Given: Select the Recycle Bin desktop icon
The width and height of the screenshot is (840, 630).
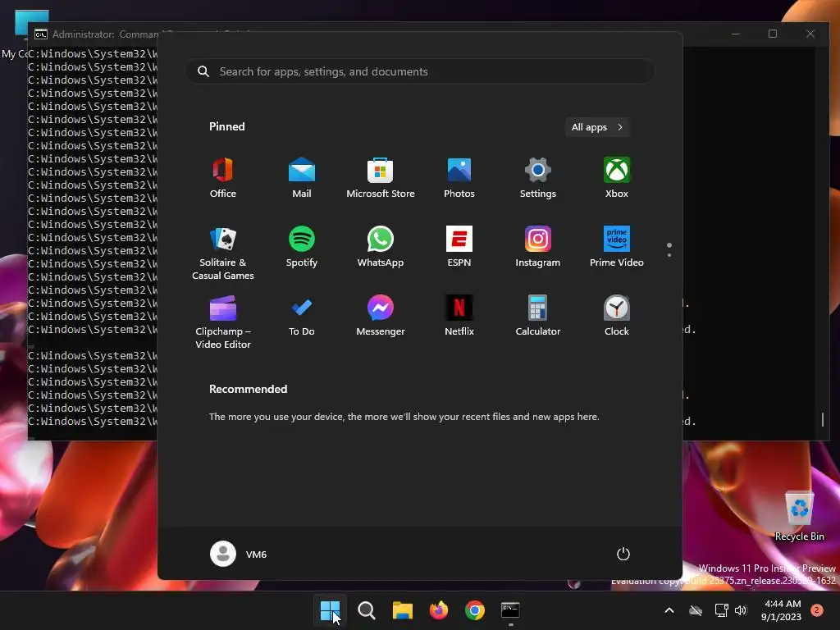Looking at the screenshot, I should coord(799,515).
